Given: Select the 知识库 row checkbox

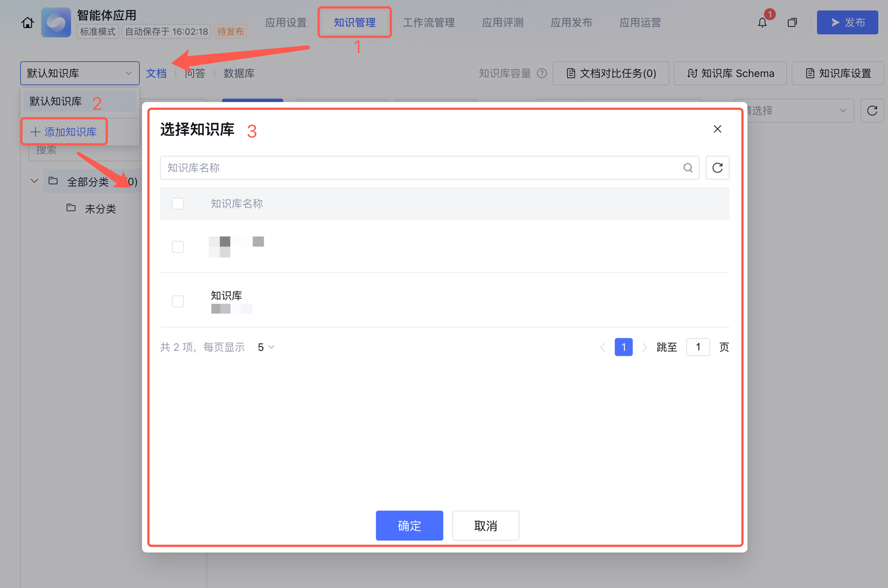Looking at the screenshot, I should (x=178, y=302).
